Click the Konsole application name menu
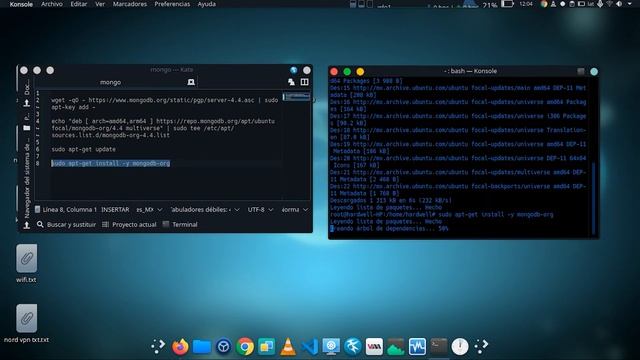This screenshot has height=360, width=640. point(21,4)
